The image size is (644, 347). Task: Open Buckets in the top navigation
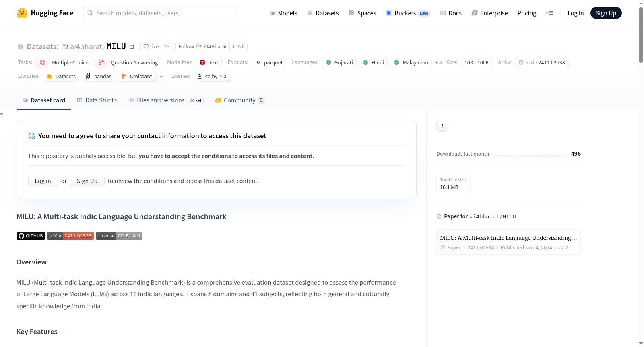pos(408,13)
